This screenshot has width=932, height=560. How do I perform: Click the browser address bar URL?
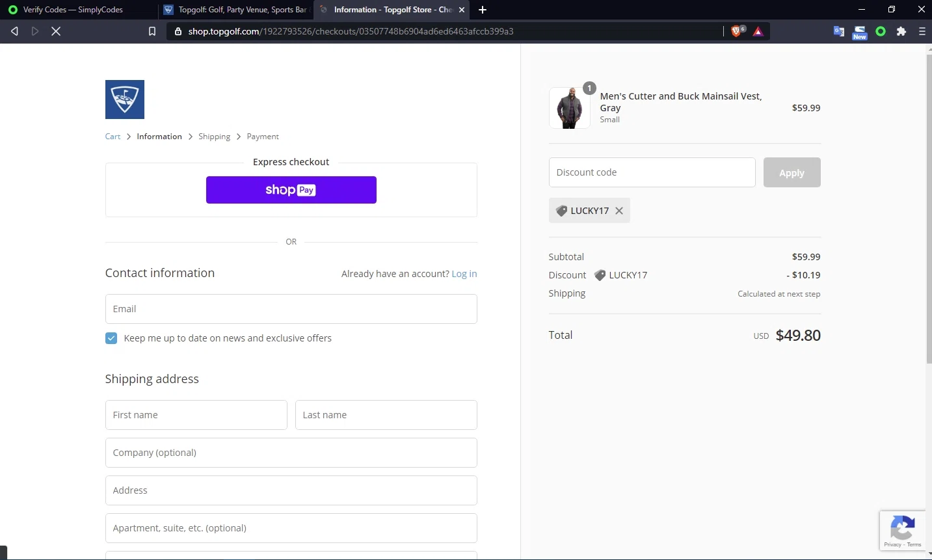tap(351, 31)
